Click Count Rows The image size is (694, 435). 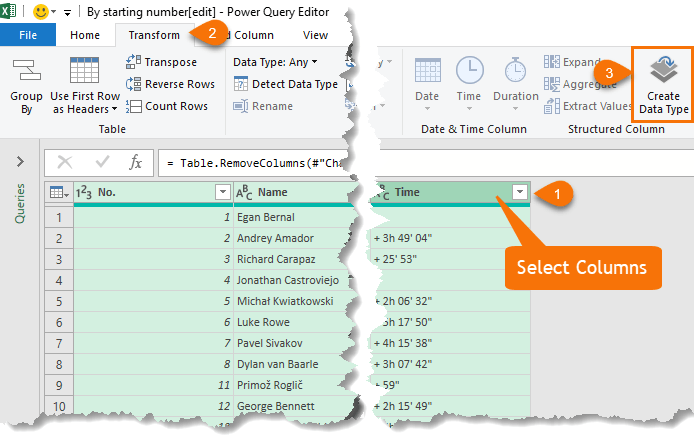[x=166, y=106]
